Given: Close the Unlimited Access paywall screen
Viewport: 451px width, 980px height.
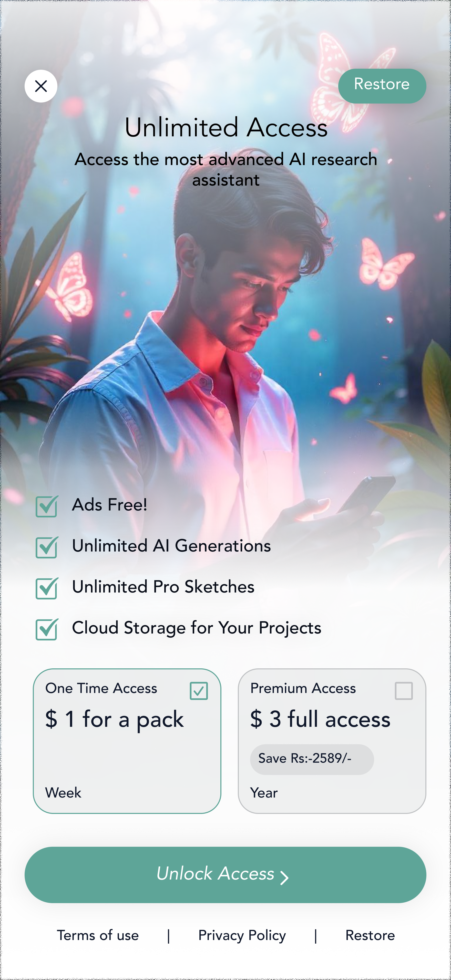Looking at the screenshot, I should pyautogui.click(x=41, y=86).
